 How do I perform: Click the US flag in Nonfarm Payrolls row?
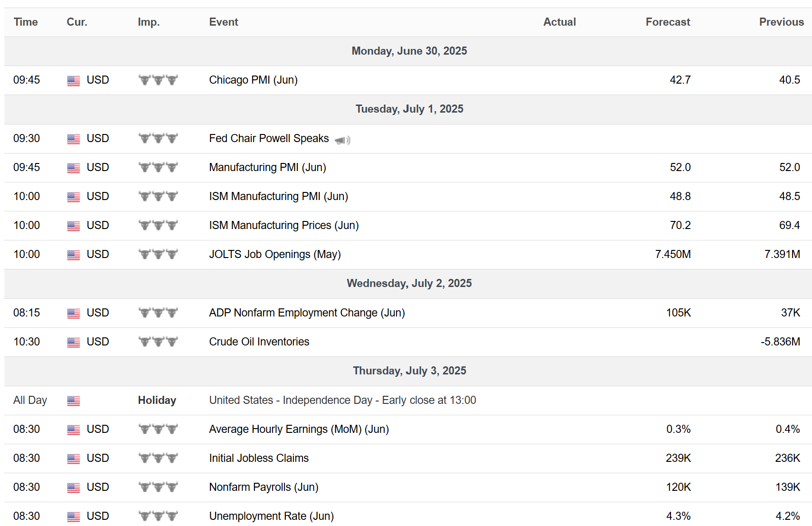[x=74, y=488]
